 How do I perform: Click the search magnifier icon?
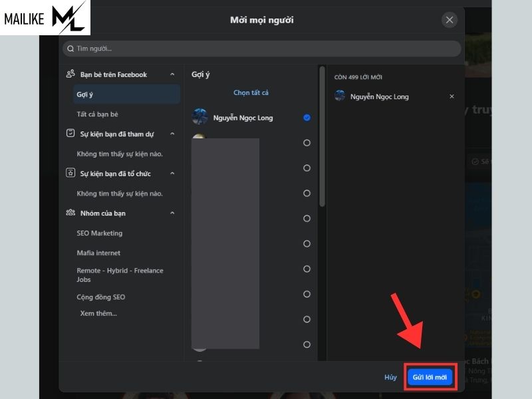(70, 49)
